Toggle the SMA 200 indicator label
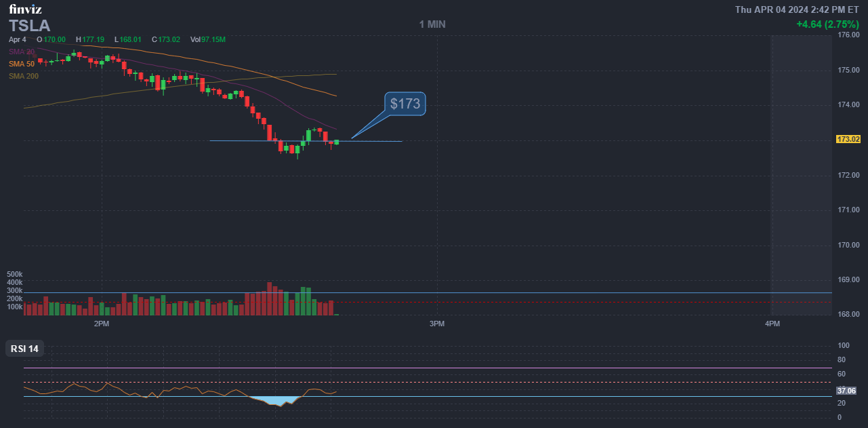The width and height of the screenshot is (868, 428). (x=24, y=76)
